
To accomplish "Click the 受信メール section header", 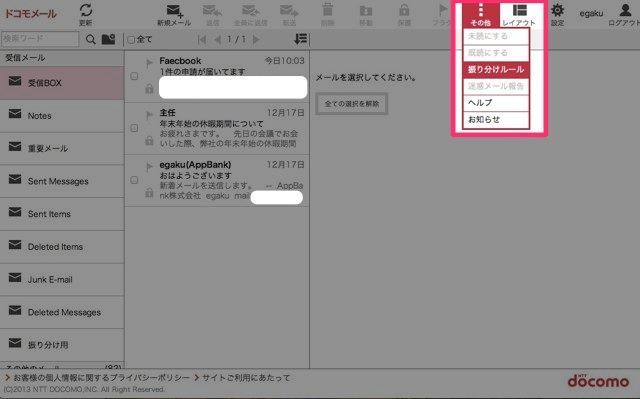I will [x=62, y=58].
